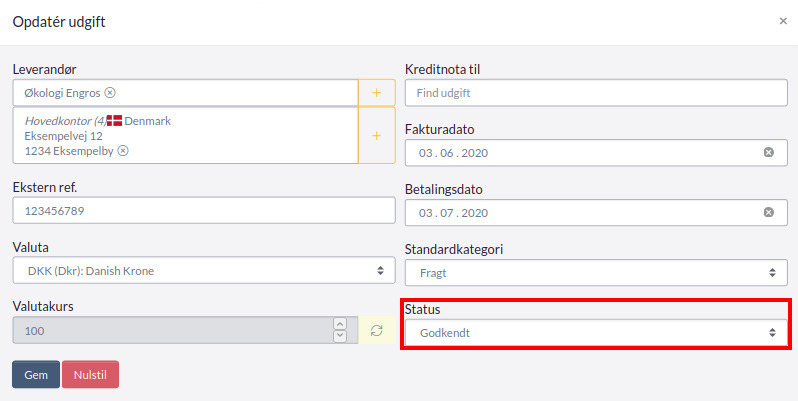
Task: Add new address with plus icon
Action: pyautogui.click(x=377, y=135)
